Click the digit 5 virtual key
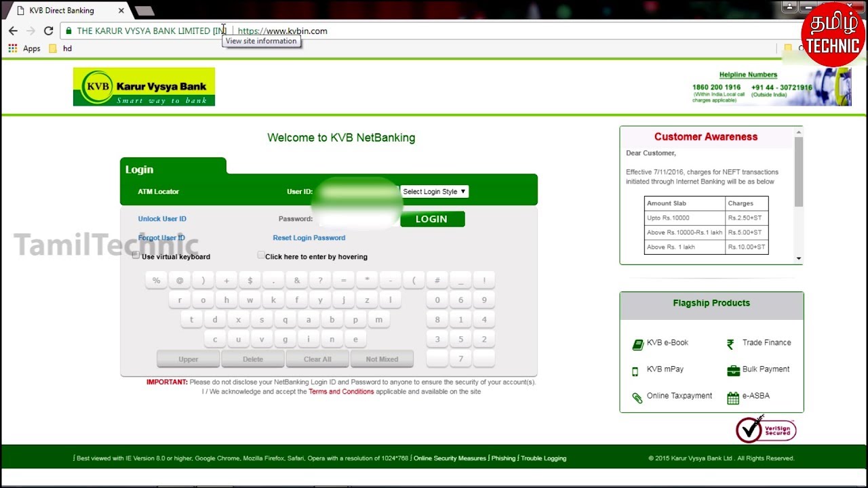868x488 pixels. pyautogui.click(x=460, y=340)
